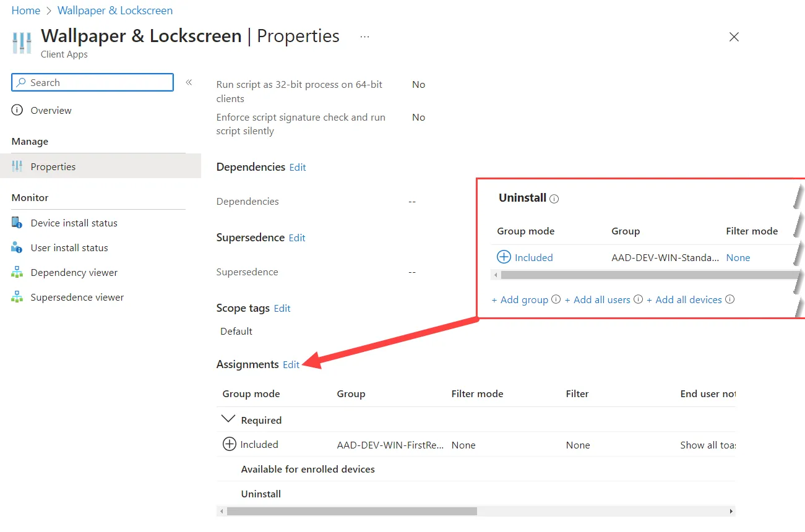Open the Wallpaper & Lockscreen breadcrumb

[115, 11]
